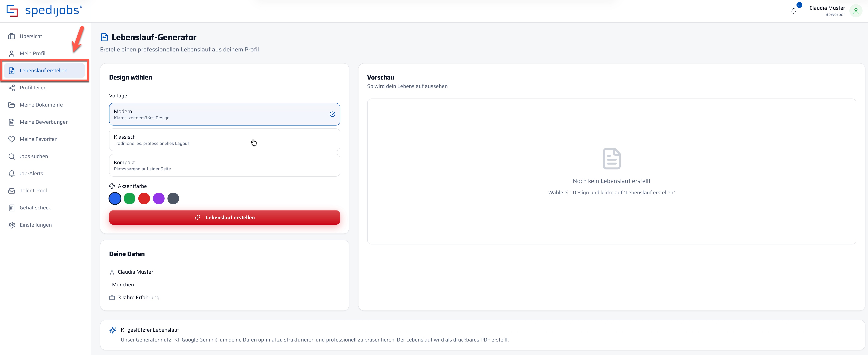Image resolution: width=868 pixels, height=355 pixels.
Task: Click the Lebenslauf-Generator heading document icon
Action: (105, 37)
